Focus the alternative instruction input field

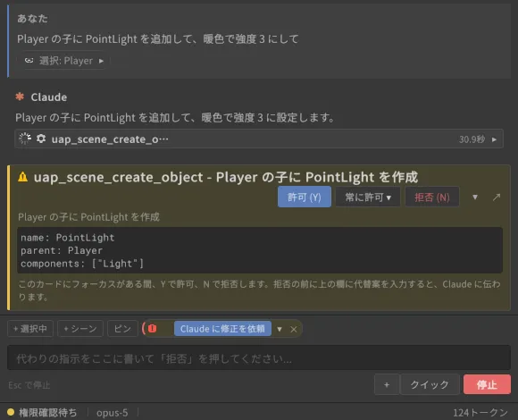pos(259,357)
